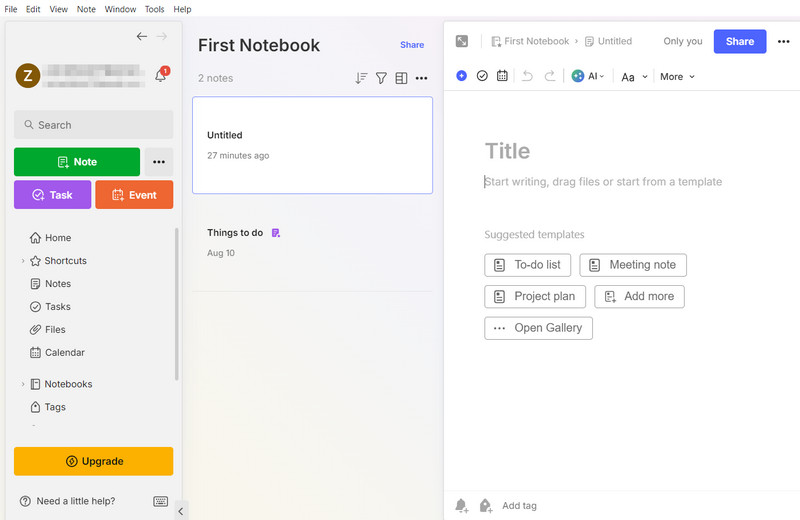Click the sidebar vertical scrollbar
The image size is (800, 520).
177,304
